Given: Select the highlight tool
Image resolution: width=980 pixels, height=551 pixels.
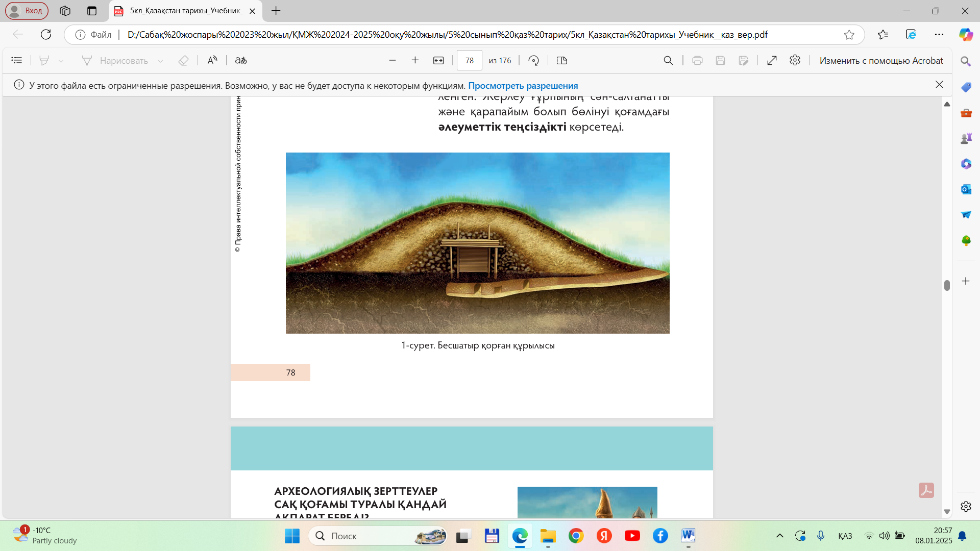Looking at the screenshot, I should 44,60.
